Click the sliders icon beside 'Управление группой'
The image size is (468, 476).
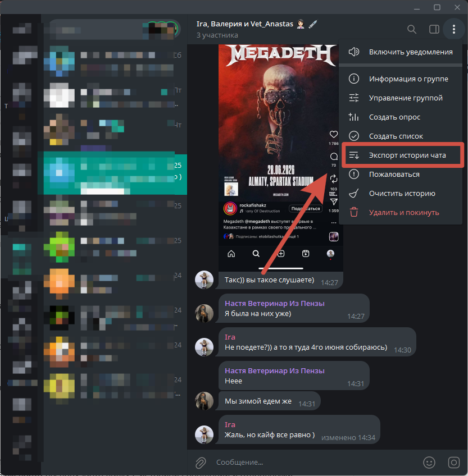(354, 98)
